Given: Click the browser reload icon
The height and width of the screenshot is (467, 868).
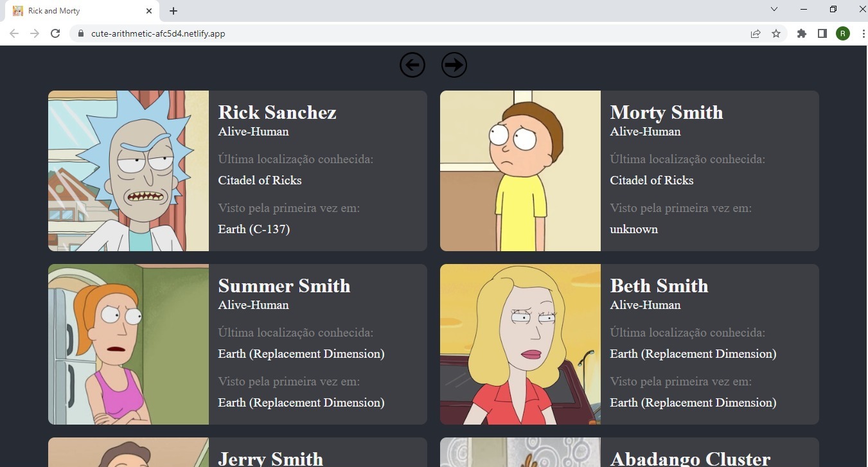Looking at the screenshot, I should coord(55,33).
